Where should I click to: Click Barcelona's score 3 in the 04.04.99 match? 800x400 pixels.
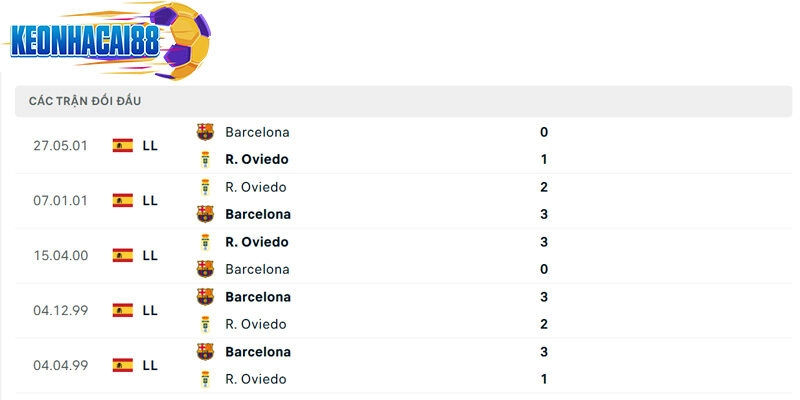click(x=544, y=352)
